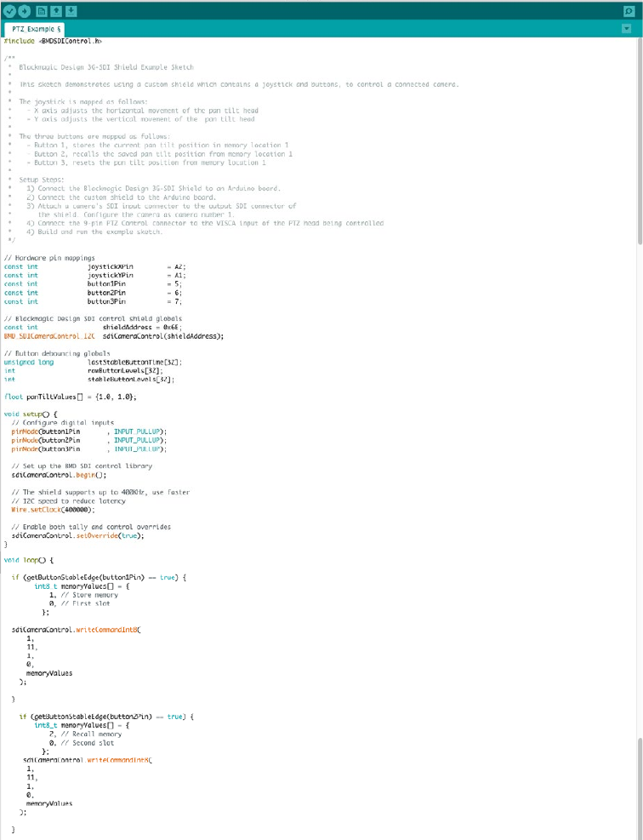Click the '// Configure digital inputs' comment
Image resolution: width=643 pixels, height=840 pixels.
click(x=63, y=423)
